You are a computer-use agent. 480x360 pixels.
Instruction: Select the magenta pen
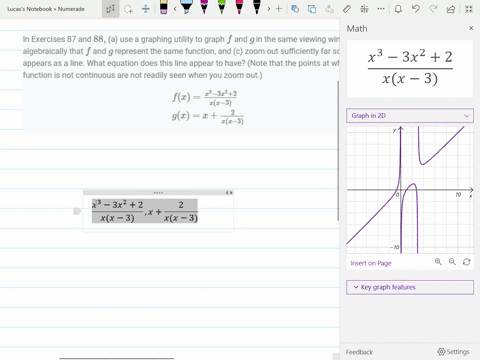coord(204,7)
